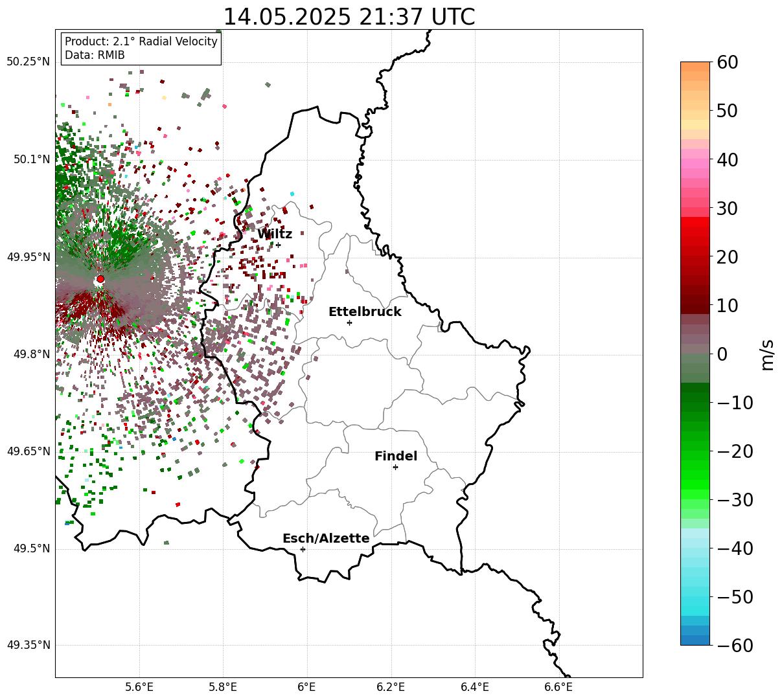782x700 pixels.
Task: Click the bright green −25 m/s colorbar segment
Action: pos(695,475)
